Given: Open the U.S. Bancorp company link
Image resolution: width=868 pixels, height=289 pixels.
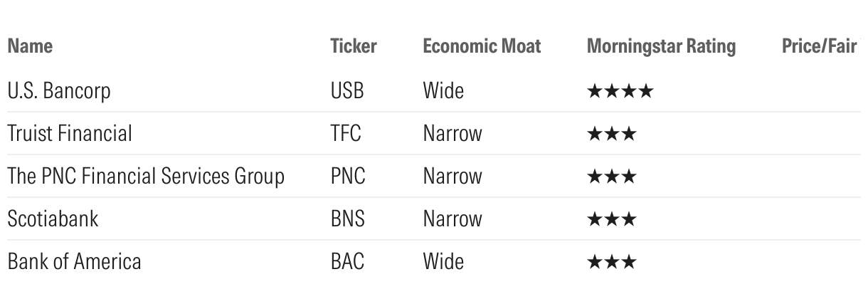Looking at the screenshot, I should point(58,91).
